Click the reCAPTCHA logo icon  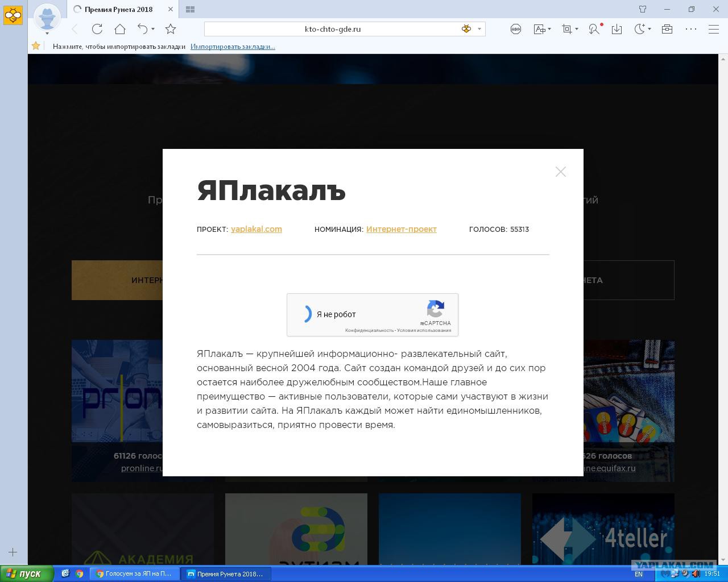(435, 309)
